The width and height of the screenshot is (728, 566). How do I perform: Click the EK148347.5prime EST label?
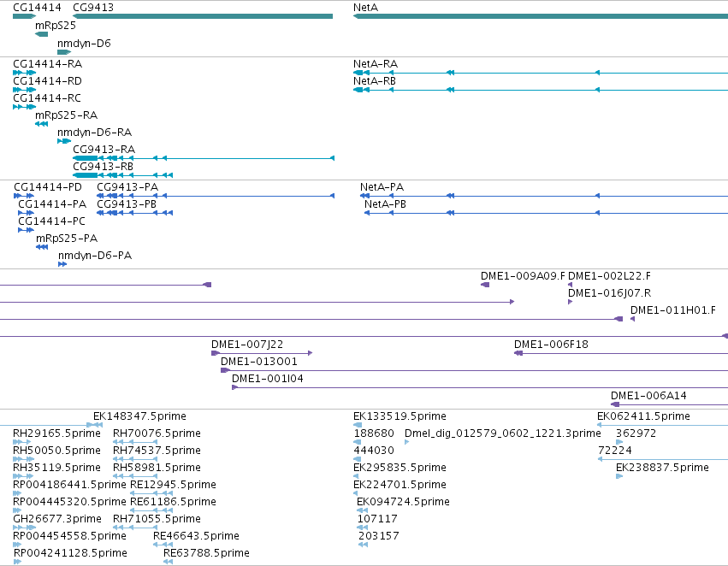coord(139,416)
